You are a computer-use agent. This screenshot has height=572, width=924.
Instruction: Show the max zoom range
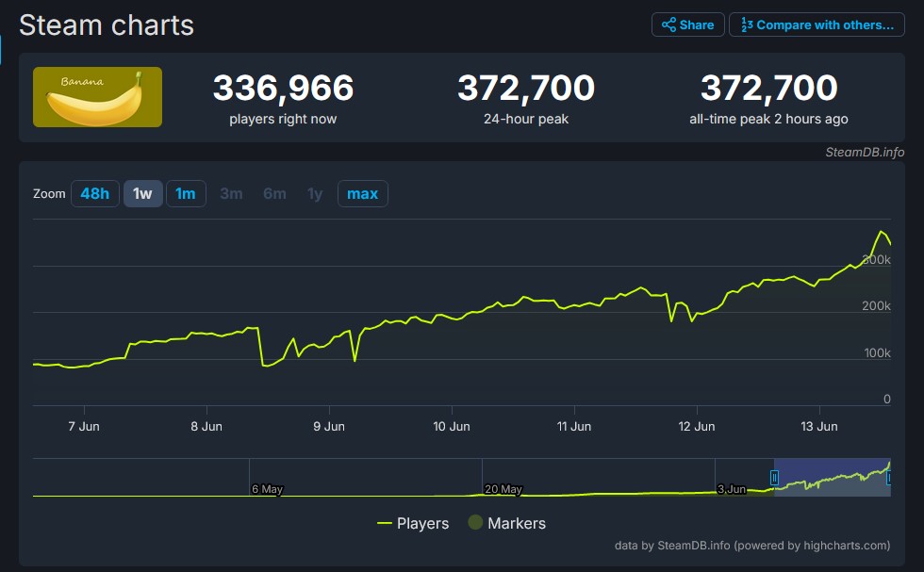[362, 194]
